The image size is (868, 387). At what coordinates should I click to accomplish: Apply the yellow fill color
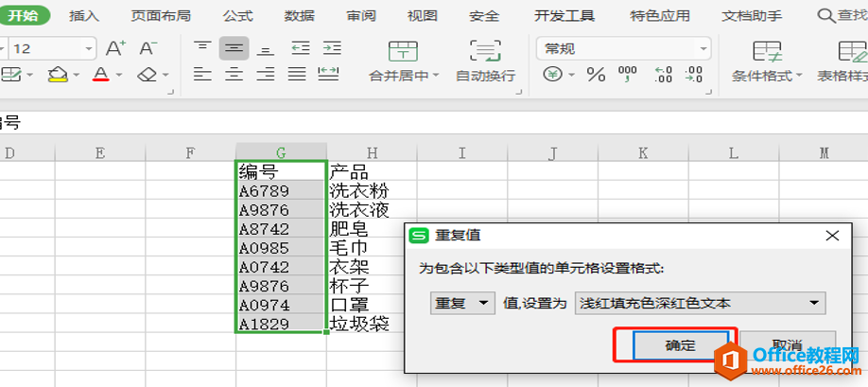(x=58, y=74)
